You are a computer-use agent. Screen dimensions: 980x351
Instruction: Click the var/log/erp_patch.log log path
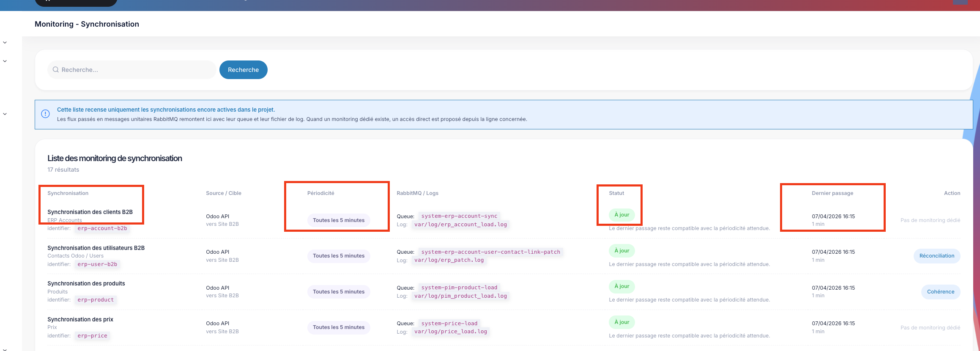pos(449,260)
